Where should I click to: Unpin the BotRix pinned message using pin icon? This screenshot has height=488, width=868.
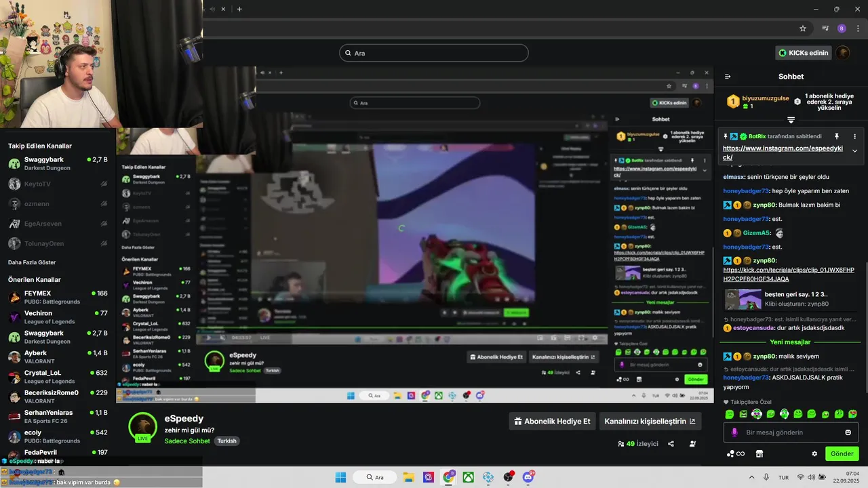pyautogui.click(x=837, y=136)
